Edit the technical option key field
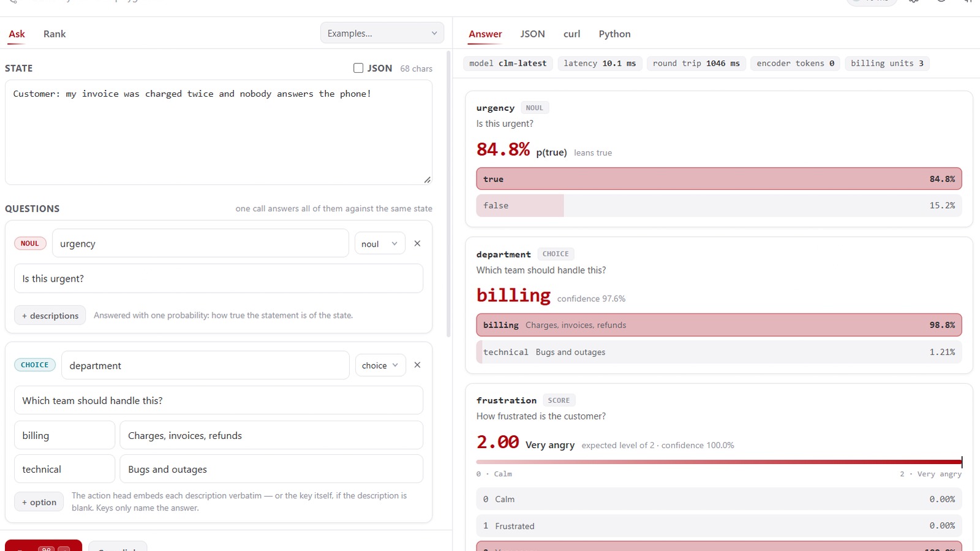This screenshot has width=980, height=551. [64, 469]
